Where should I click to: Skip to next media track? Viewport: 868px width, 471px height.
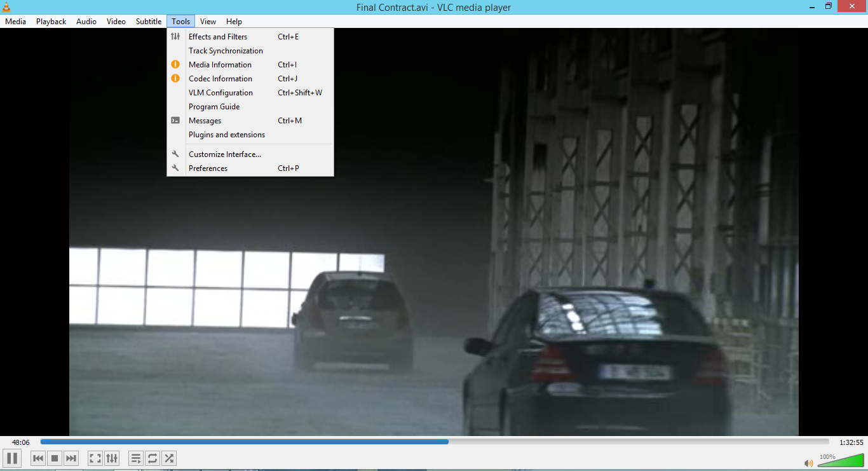point(71,458)
